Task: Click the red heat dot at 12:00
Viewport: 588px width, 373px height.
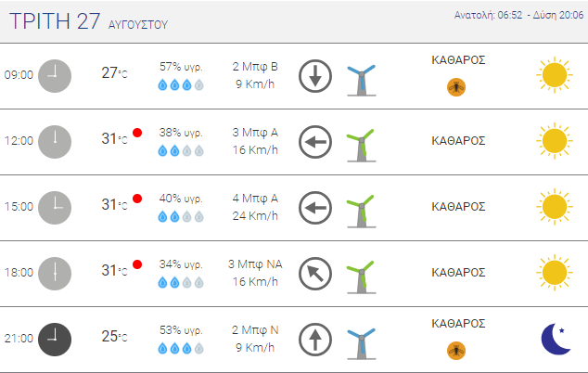Action: (137, 133)
